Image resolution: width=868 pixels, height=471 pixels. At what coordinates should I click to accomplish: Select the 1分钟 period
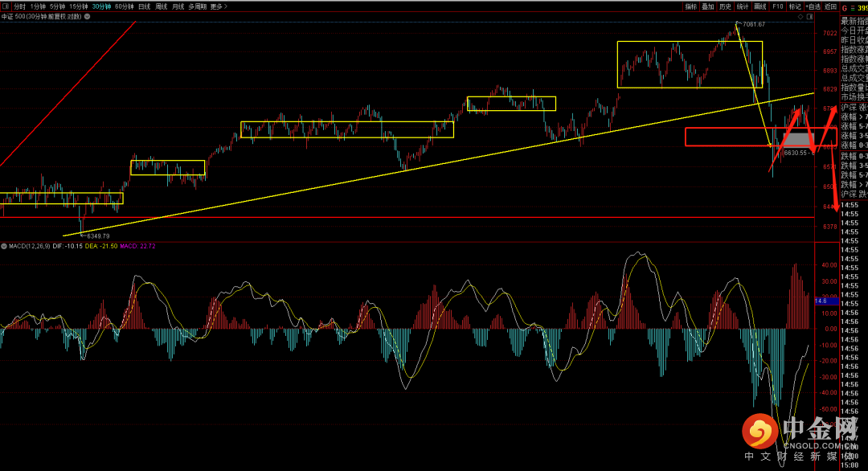39,6
